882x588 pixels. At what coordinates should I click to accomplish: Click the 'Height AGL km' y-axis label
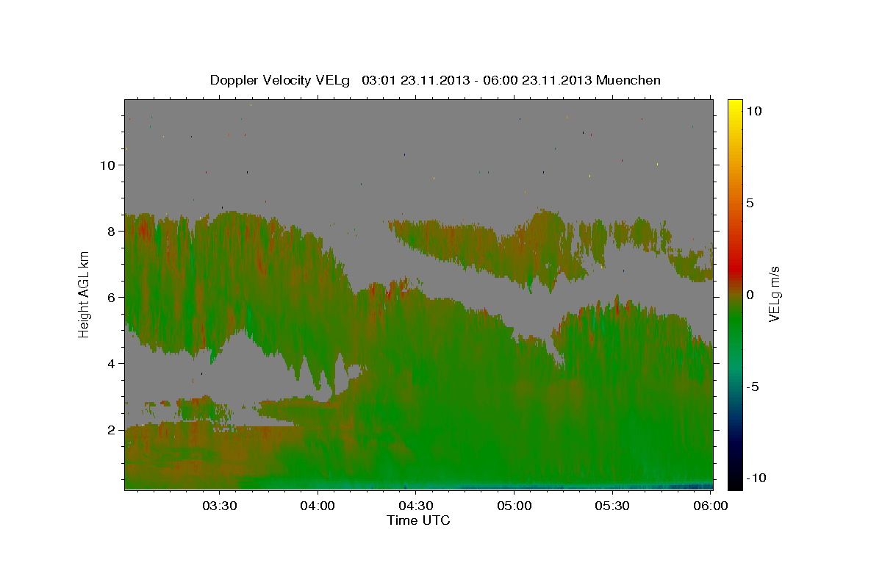click(84, 294)
